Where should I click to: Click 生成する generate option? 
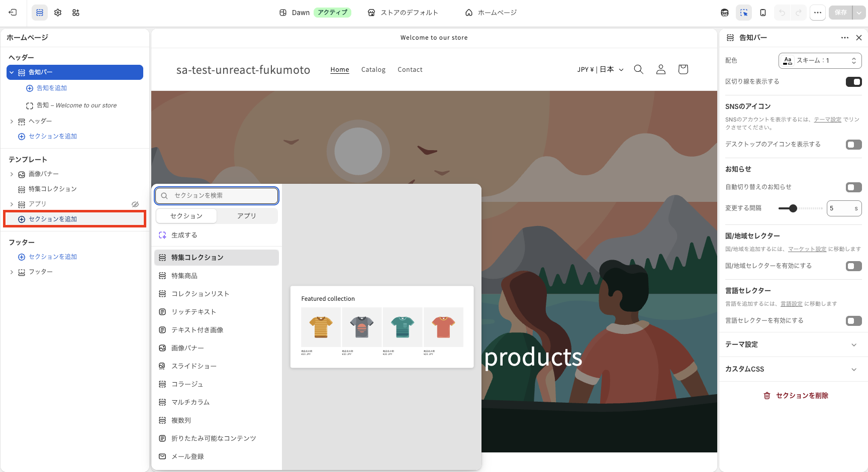coord(217,235)
